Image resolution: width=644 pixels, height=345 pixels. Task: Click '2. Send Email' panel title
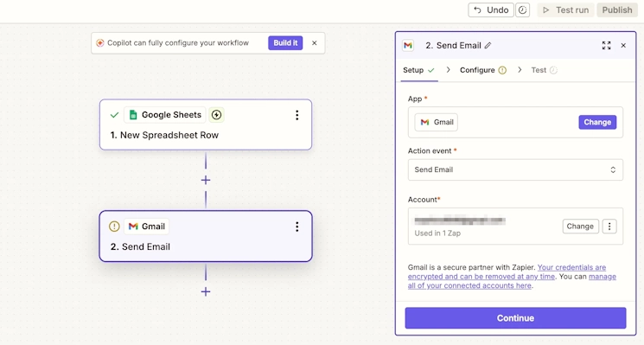453,46
